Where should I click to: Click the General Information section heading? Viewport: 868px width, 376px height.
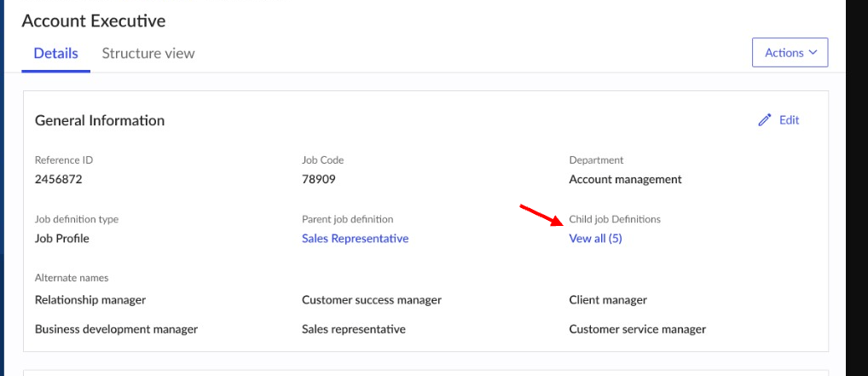100,120
